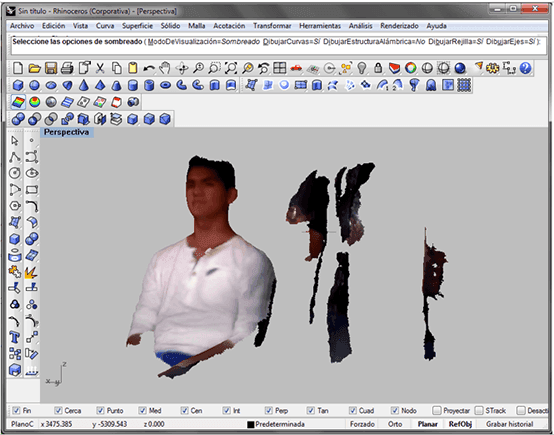
Task: Click Grabar historial in the status bar
Action: pyautogui.click(x=509, y=424)
